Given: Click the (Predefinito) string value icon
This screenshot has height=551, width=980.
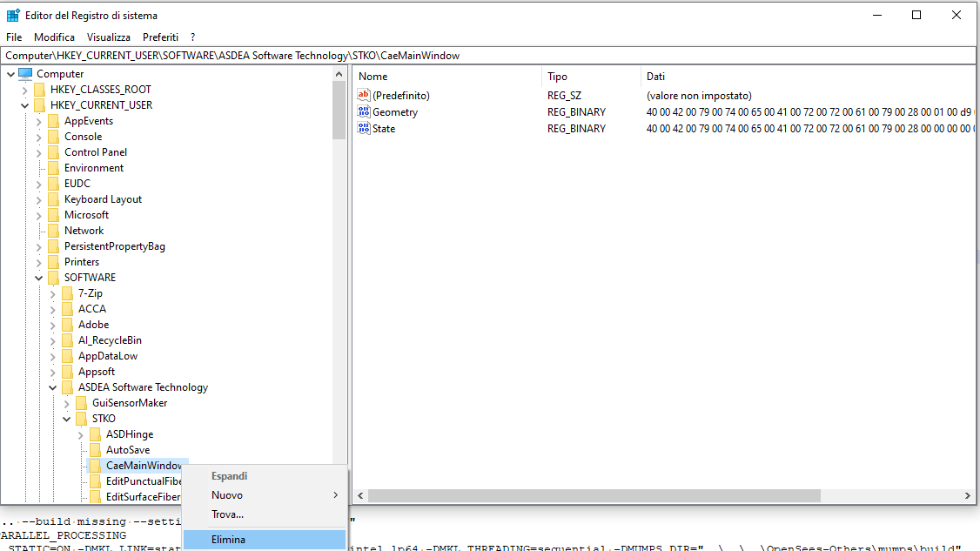Looking at the screenshot, I should pos(364,95).
